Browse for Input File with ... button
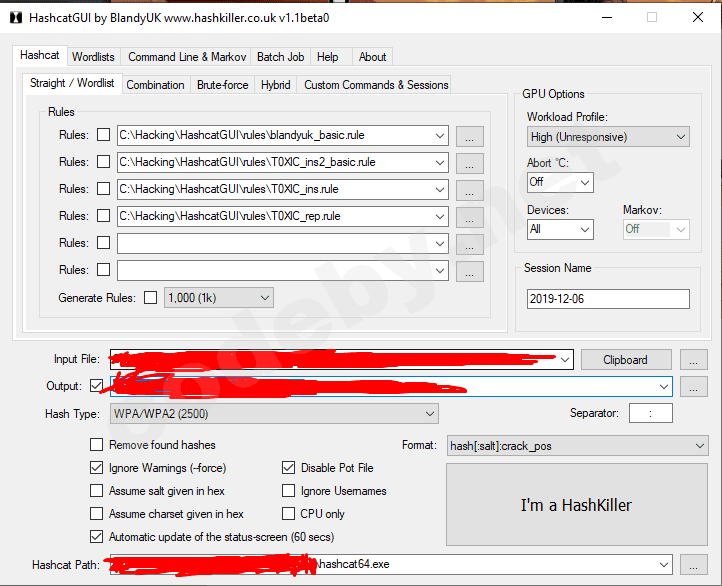Image resolution: width=722 pixels, height=586 pixels. coord(693,360)
